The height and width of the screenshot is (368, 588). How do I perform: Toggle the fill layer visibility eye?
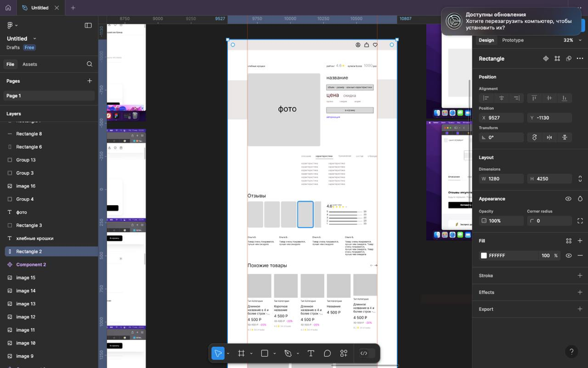(568, 256)
